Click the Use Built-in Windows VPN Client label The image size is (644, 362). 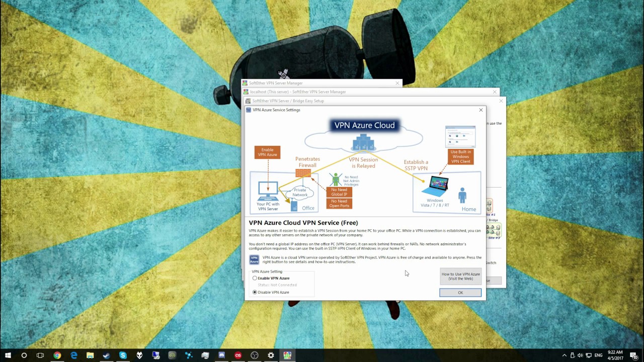click(x=461, y=156)
